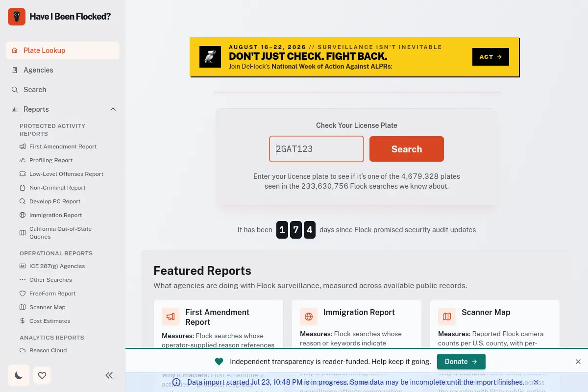Click the building icon beside Agencies
The height and width of the screenshot is (392, 588).
15,70
